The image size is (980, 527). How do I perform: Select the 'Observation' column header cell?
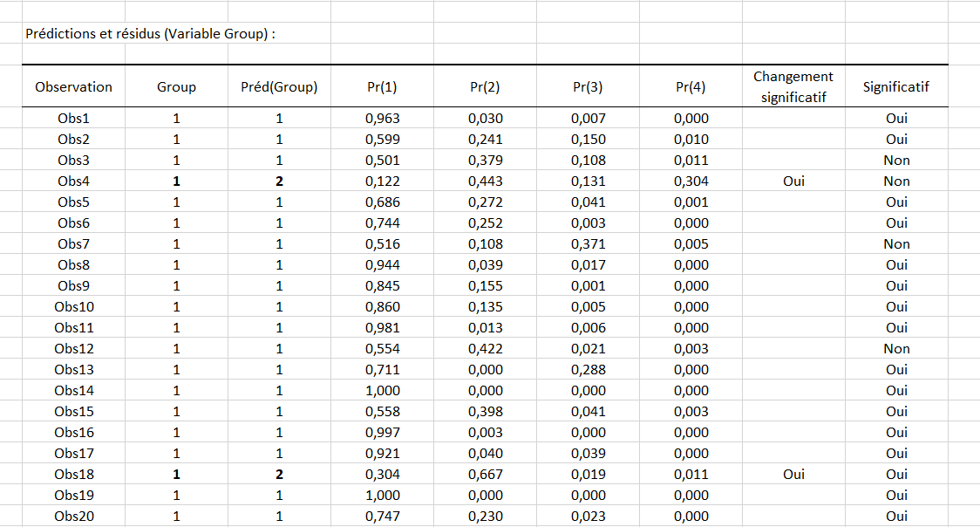pyautogui.click(x=73, y=87)
